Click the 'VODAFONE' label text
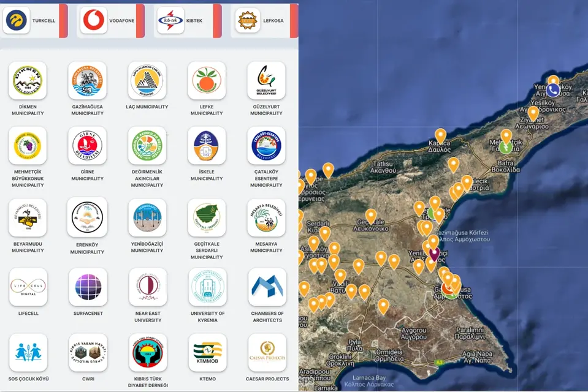This screenshot has width=588, height=392. point(121,21)
